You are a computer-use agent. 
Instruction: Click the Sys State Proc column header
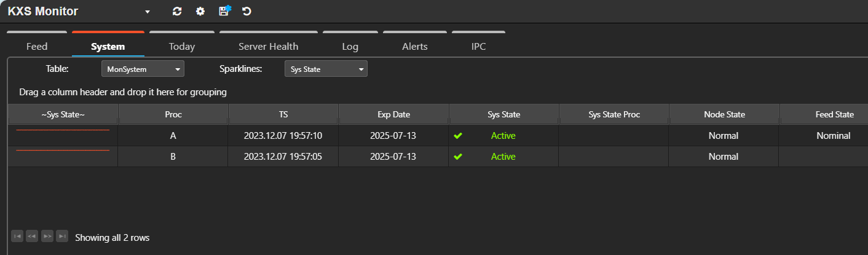click(x=614, y=114)
